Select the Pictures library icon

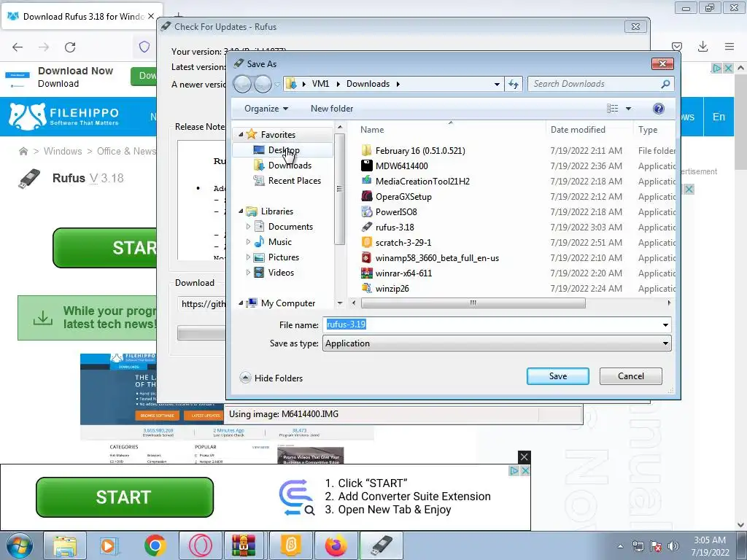(259, 257)
